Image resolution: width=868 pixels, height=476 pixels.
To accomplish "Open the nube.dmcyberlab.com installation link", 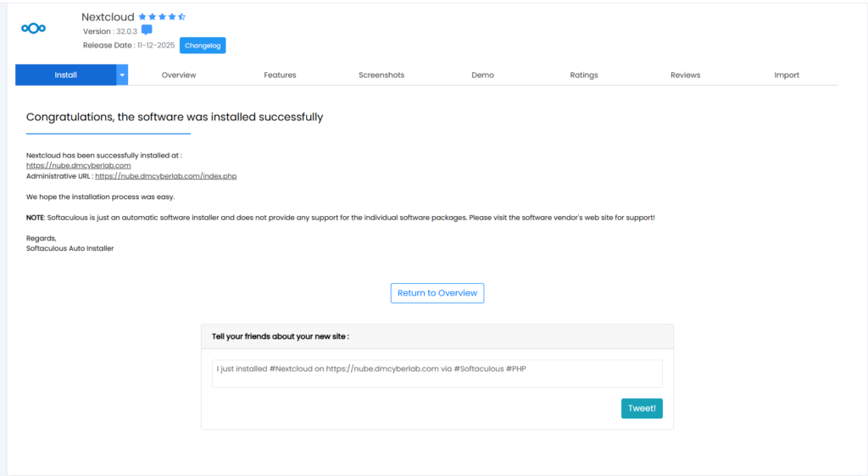I will [x=79, y=166].
